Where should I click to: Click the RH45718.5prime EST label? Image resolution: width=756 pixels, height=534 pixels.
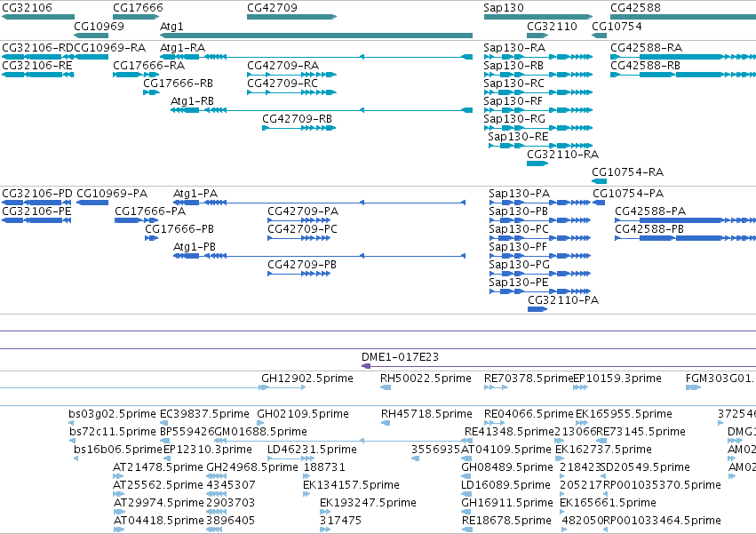pyautogui.click(x=426, y=414)
